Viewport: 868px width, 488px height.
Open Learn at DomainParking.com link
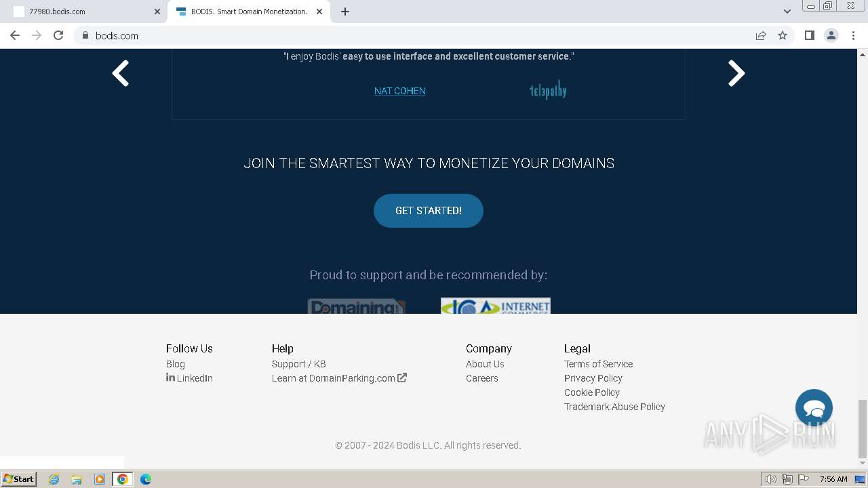point(339,378)
